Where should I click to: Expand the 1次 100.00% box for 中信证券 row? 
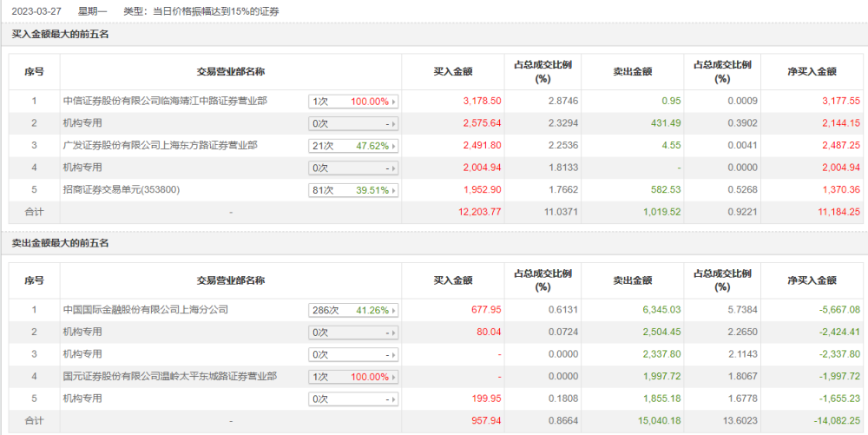point(353,102)
